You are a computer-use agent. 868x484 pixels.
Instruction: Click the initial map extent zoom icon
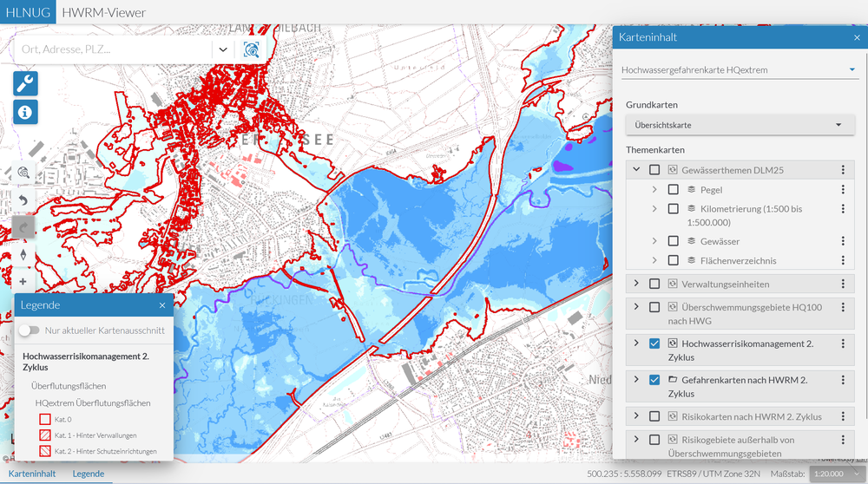[23, 173]
